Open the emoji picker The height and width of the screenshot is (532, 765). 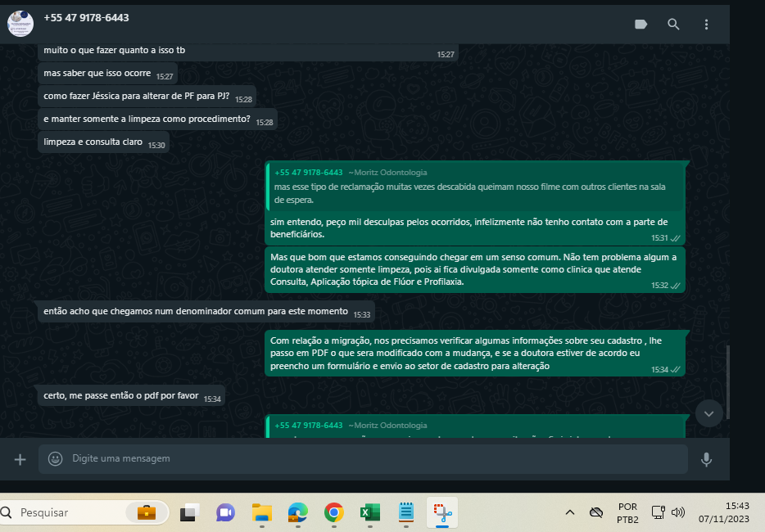click(x=56, y=459)
